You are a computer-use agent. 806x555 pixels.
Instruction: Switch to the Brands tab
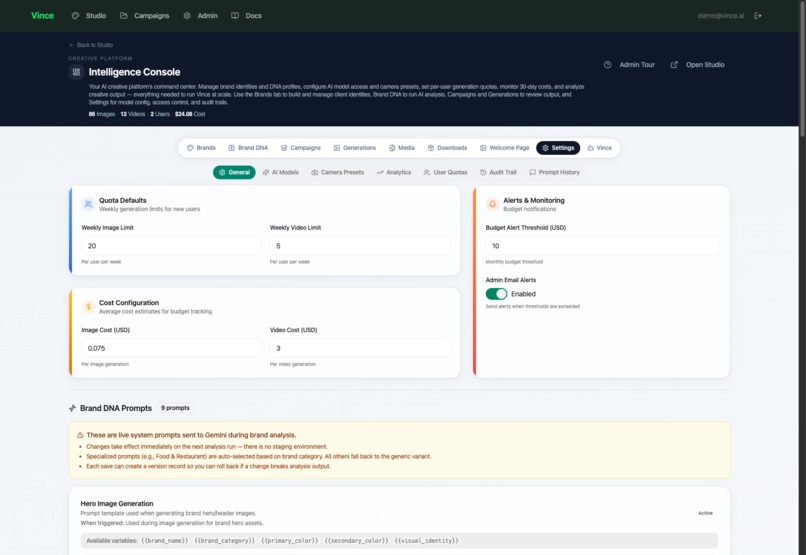(x=201, y=148)
